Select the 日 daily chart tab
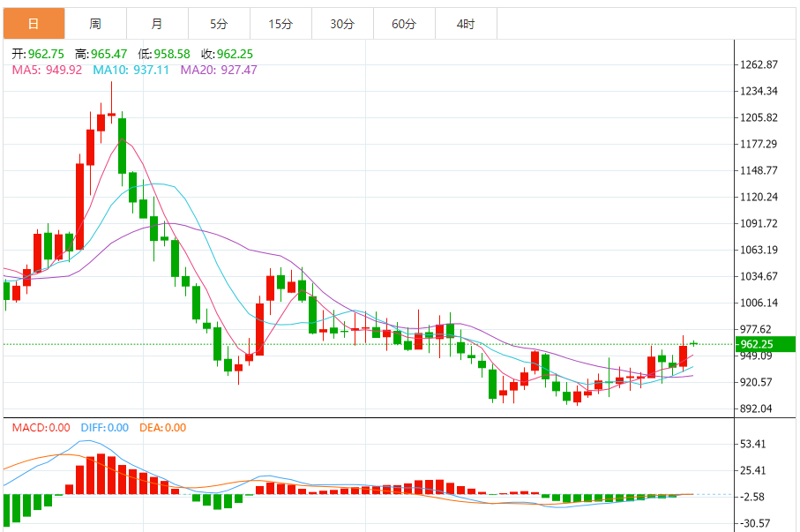The image size is (800, 532). pyautogui.click(x=34, y=24)
